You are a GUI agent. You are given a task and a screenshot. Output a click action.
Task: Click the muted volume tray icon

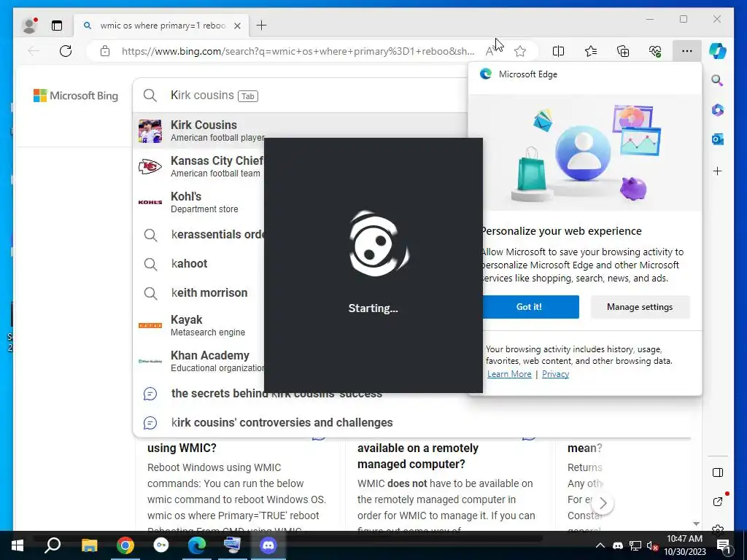pos(653,545)
